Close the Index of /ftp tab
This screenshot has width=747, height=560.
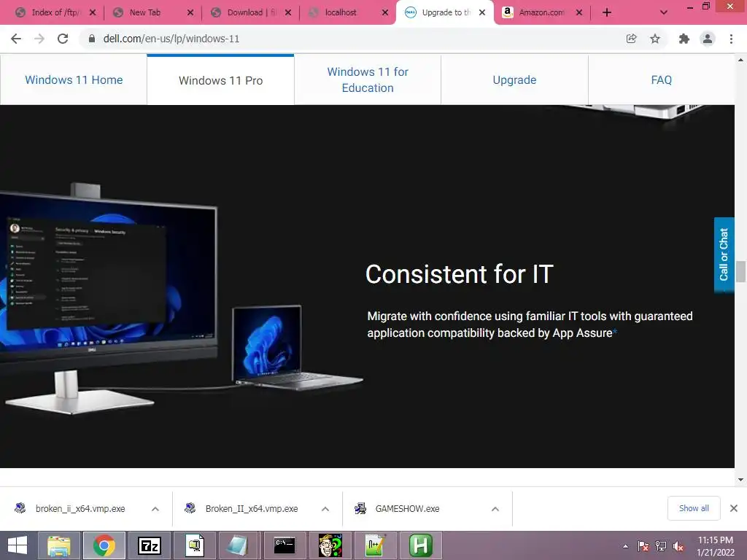point(93,12)
